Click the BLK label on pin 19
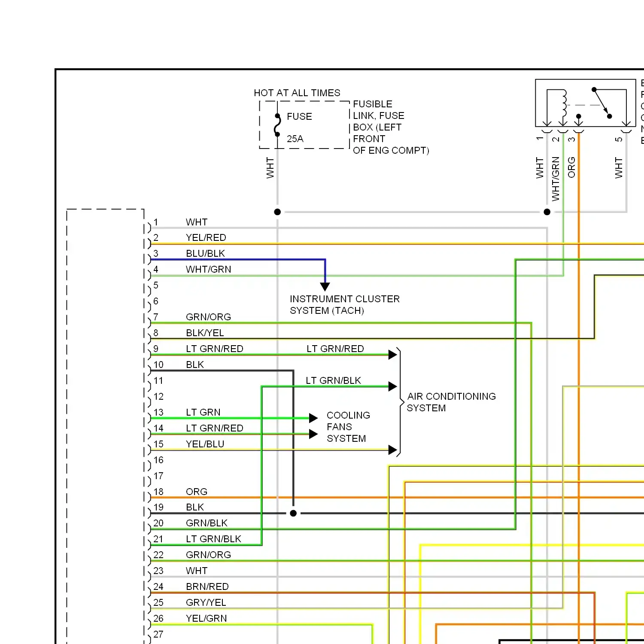The image size is (644, 644). coord(195,507)
